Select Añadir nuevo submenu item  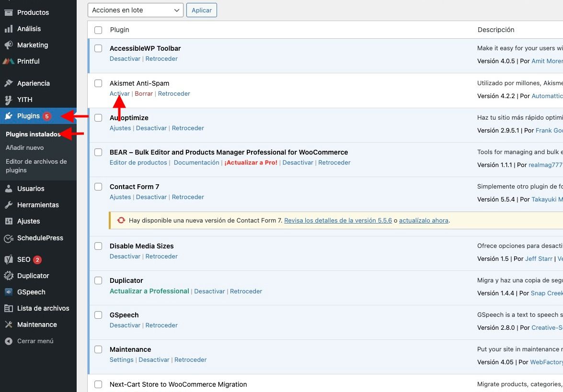25,148
